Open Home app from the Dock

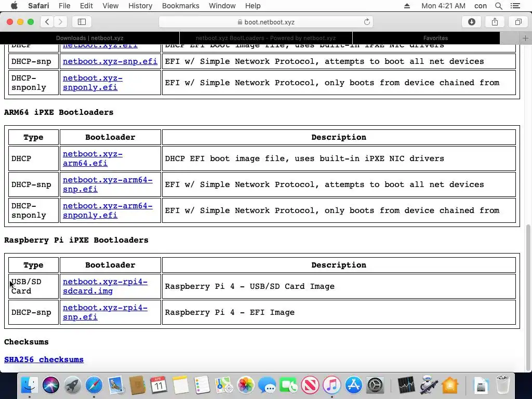450,385
